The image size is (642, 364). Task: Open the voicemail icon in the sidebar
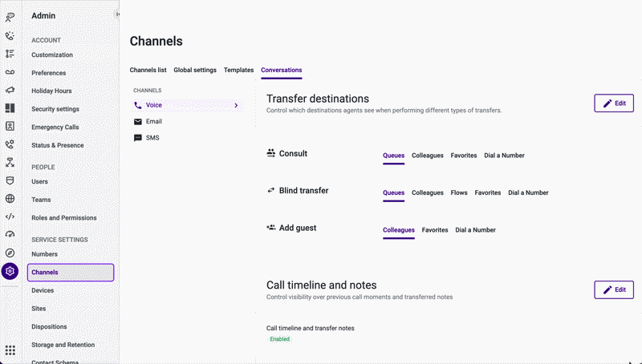(x=10, y=72)
